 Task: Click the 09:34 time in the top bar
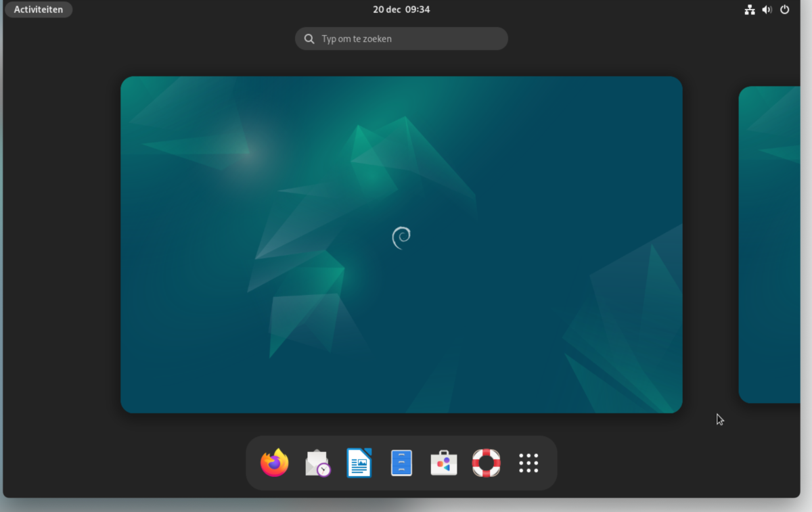pos(418,9)
